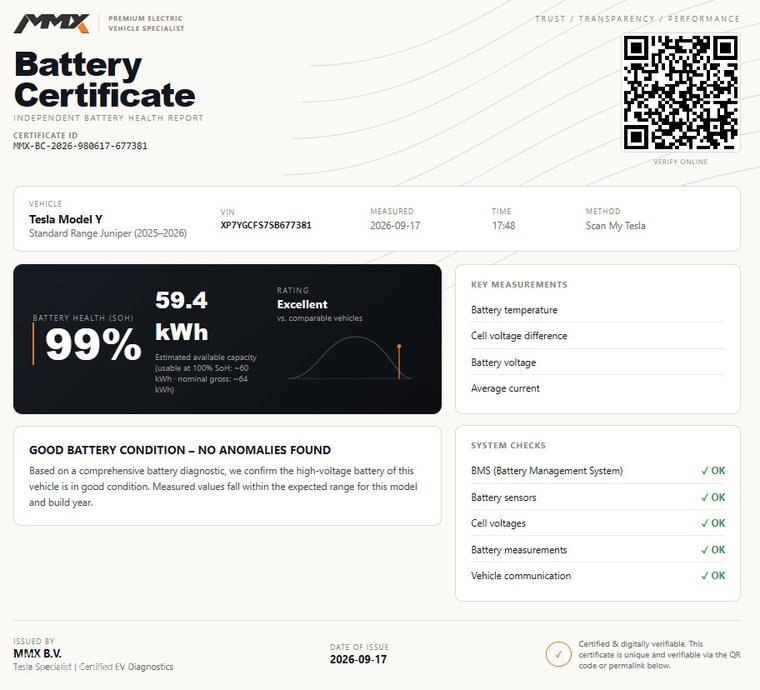Click the orange certified checkmark circle icon
This screenshot has height=690, width=760.
(x=558, y=654)
